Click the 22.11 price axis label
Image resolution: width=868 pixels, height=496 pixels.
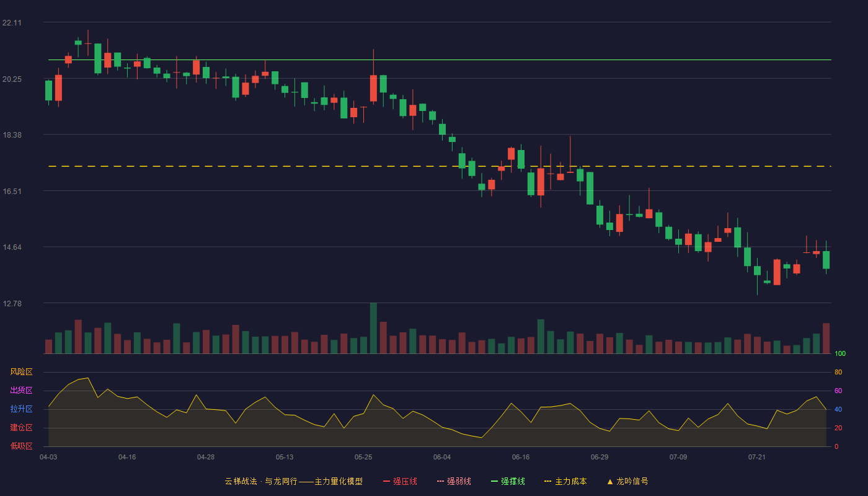[x=12, y=23]
